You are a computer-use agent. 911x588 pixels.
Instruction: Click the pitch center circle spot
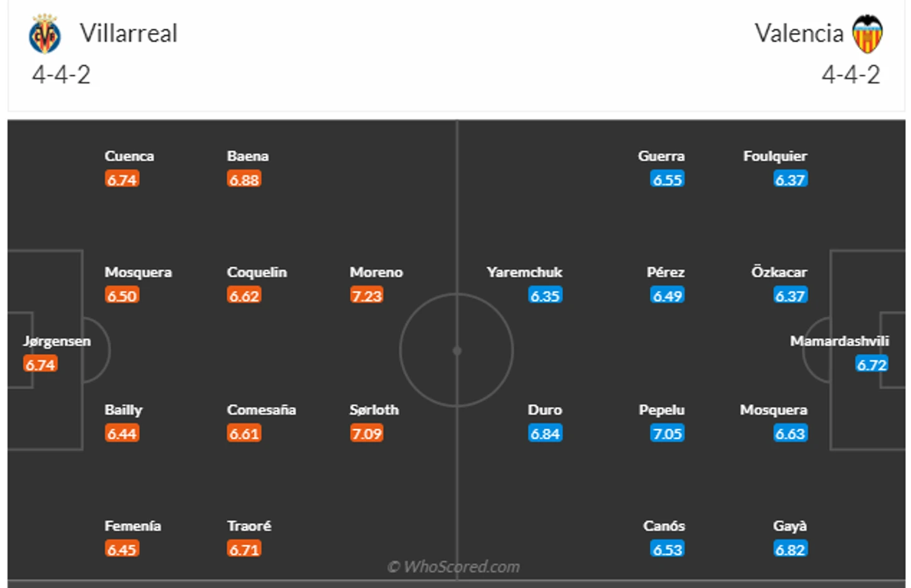(x=457, y=351)
